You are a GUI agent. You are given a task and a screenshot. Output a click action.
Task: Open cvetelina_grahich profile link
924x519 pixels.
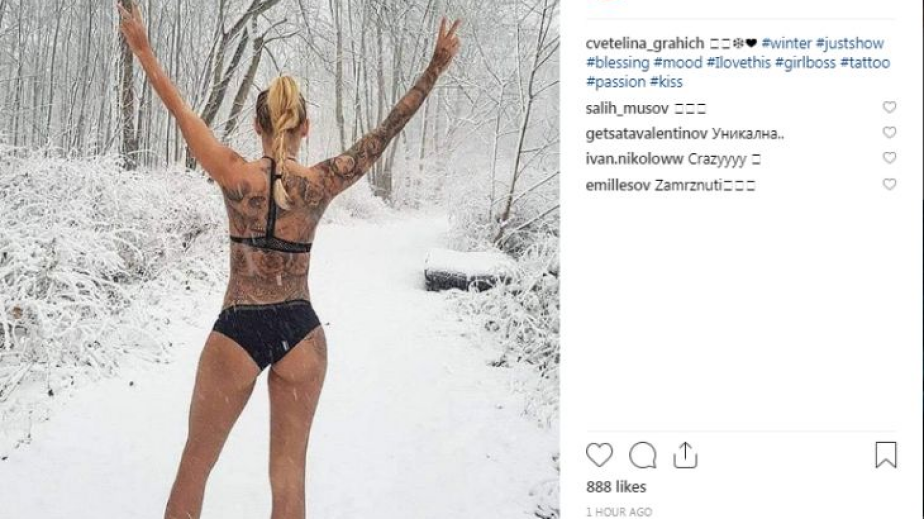(x=645, y=44)
